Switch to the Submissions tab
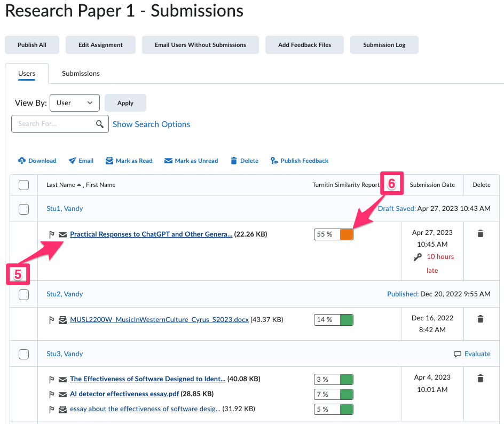This screenshot has height=424, width=504. coord(80,73)
